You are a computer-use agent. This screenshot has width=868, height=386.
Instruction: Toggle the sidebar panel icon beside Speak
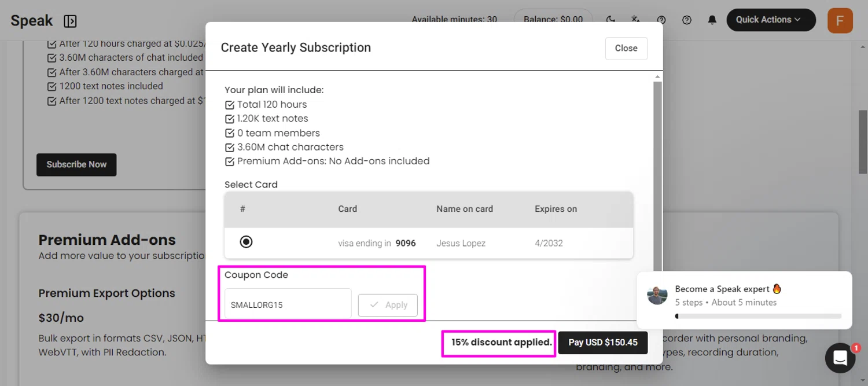(70, 21)
